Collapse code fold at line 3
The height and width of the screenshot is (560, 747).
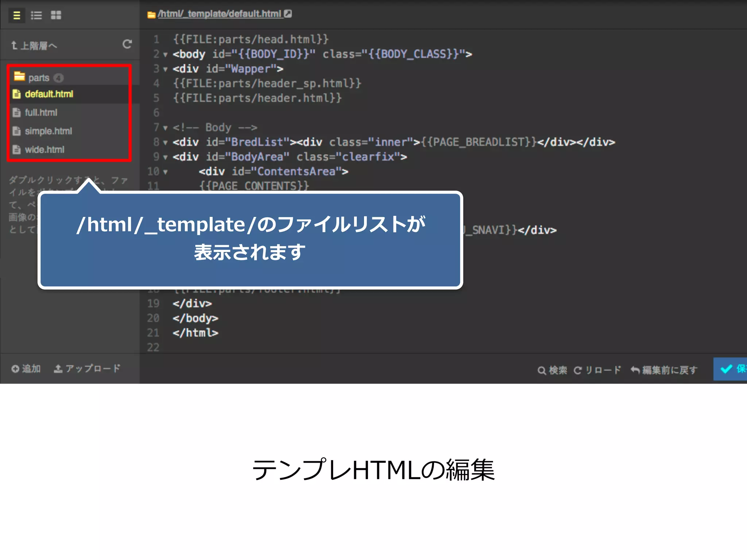click(x=165, y=69)
